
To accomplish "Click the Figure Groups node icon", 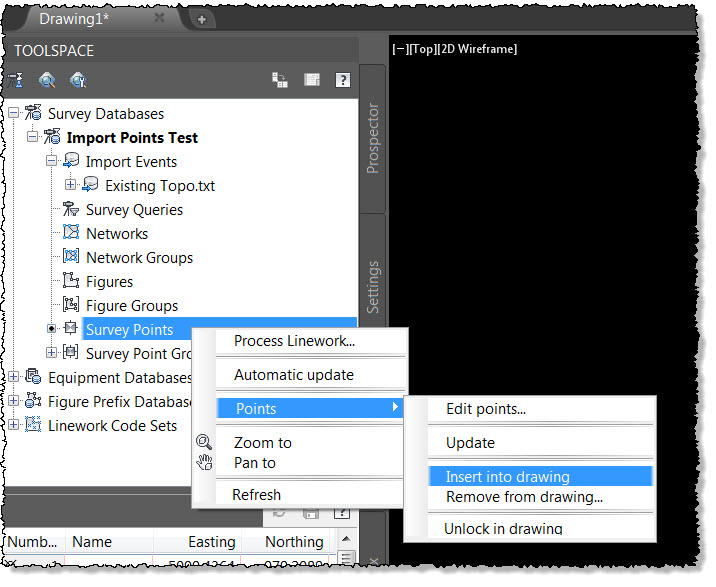I will 71,304.
